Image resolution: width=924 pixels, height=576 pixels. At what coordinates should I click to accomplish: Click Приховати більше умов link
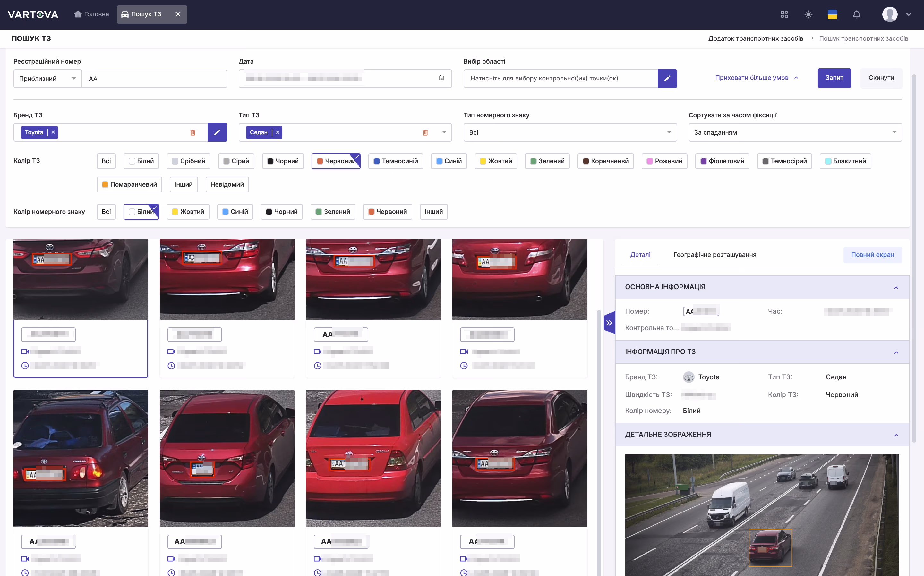click(x=756, y=78)
